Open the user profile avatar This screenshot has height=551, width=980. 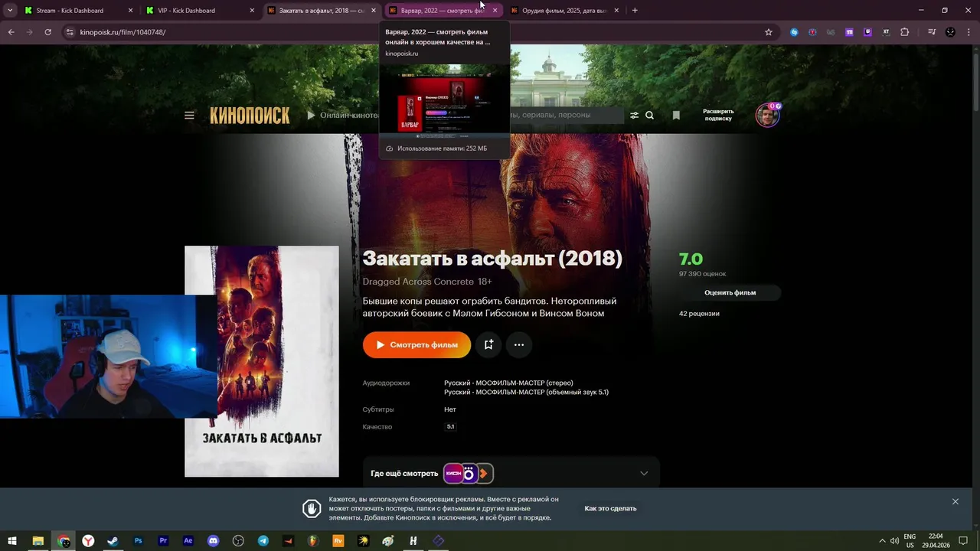point(767,116)
